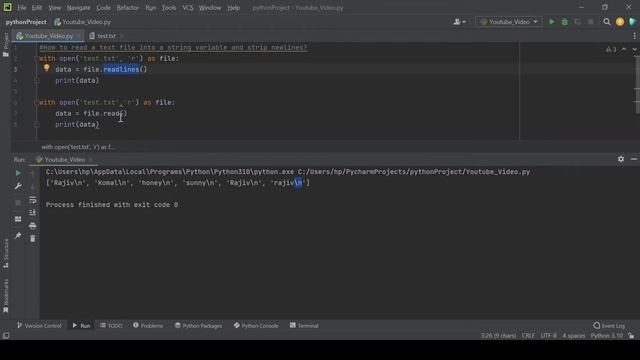The width and height of the screenshot is (640, 360).
Task: Go to next highlighted error arrow
Action: coord(634,49)
